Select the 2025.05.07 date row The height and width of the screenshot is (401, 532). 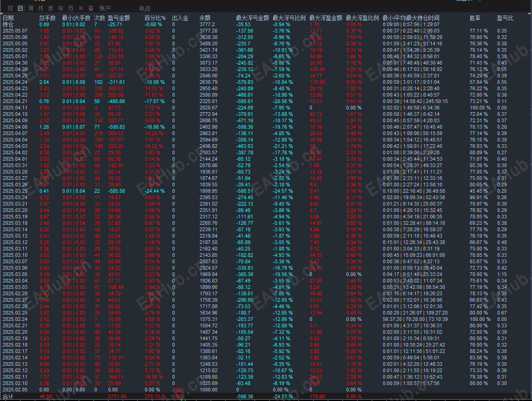point(266,31)
